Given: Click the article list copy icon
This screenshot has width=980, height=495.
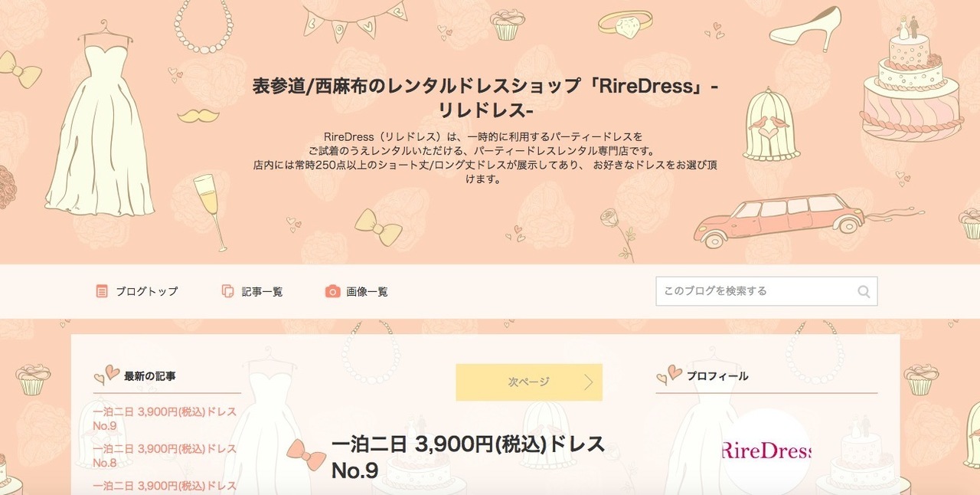Looking at the screenshot, I should 227,291.
